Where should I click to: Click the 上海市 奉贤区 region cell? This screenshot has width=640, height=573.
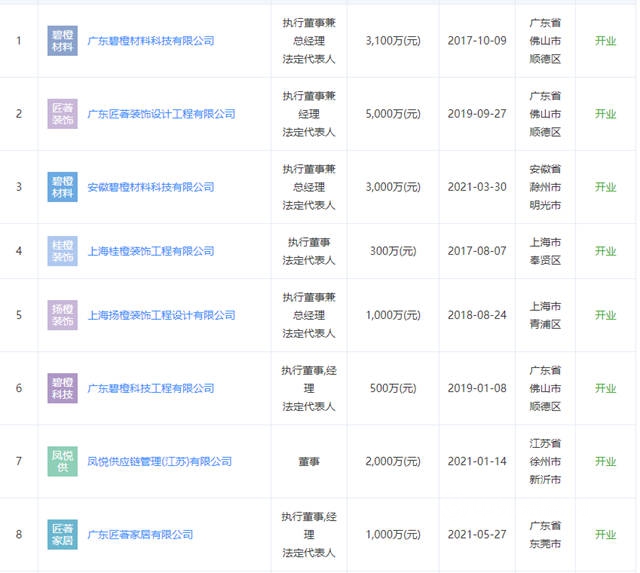click(545, 251)
